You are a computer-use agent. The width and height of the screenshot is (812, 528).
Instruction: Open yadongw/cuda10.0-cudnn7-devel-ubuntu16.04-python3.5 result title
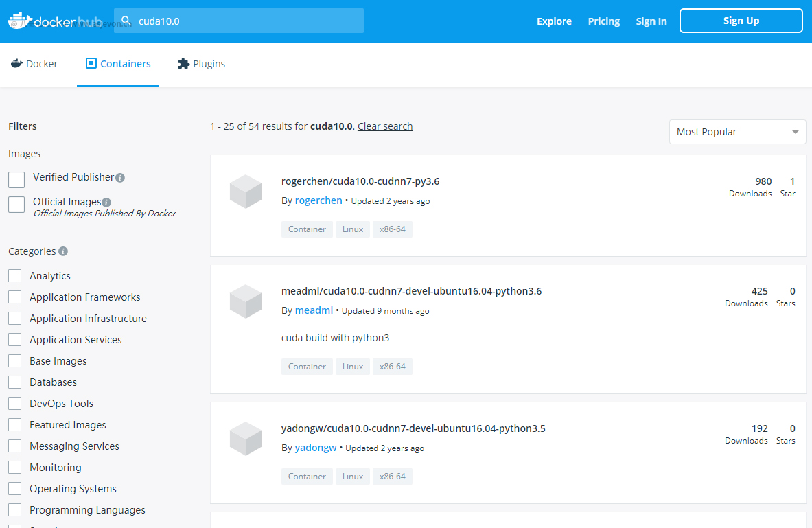tap(413, 428)
